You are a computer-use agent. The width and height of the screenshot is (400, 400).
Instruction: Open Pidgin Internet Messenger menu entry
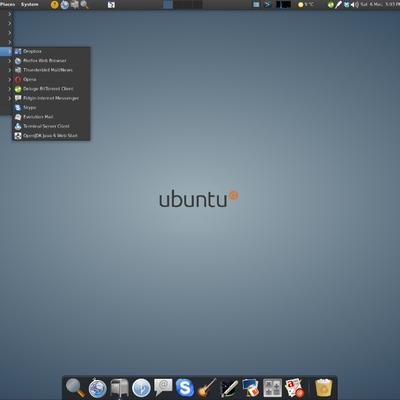[51, 98]
